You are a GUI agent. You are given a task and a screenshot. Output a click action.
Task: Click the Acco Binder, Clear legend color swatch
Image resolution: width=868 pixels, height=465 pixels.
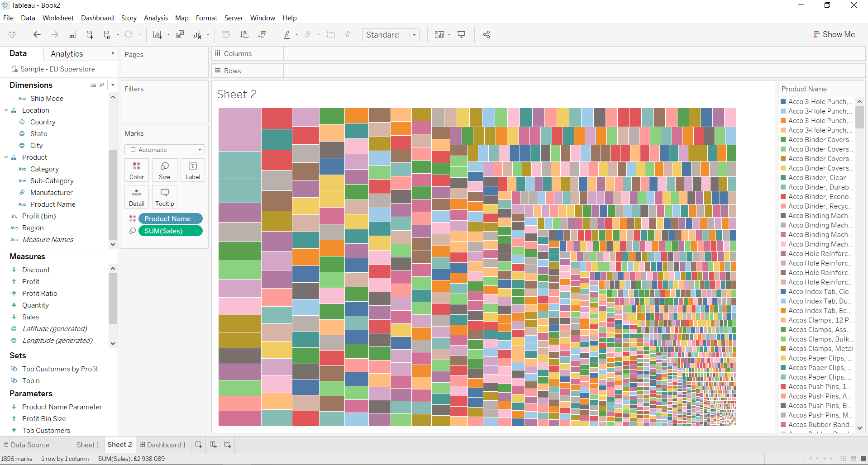[x=783, y=178]
